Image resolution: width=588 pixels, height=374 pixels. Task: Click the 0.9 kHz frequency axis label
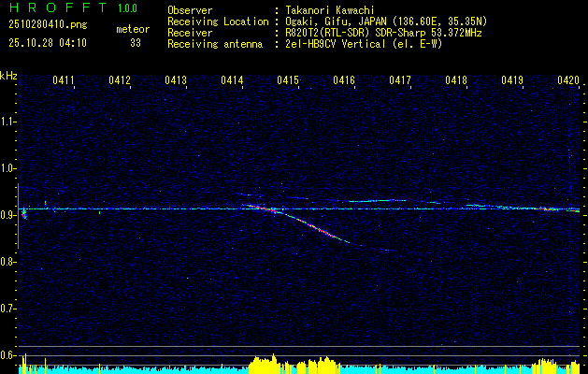(7, 215)
